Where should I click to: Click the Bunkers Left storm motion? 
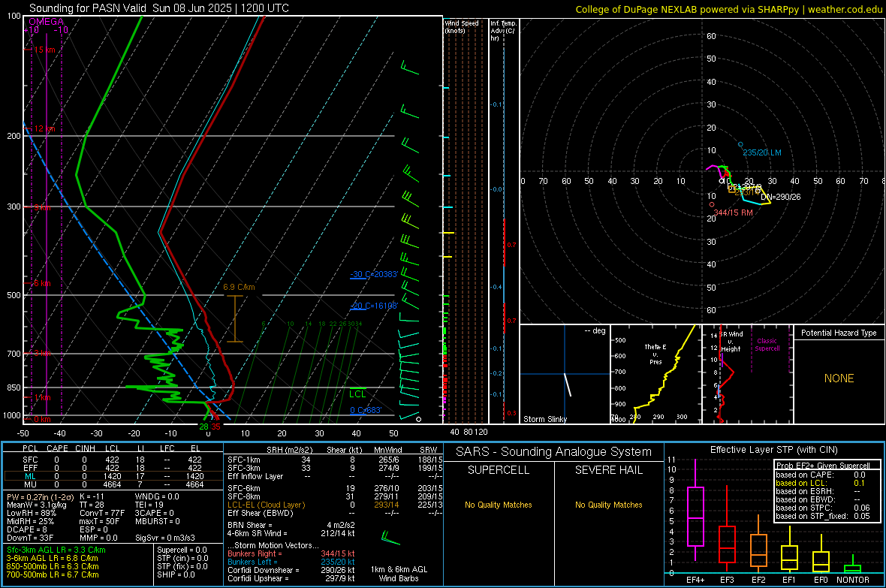[291, 562]
